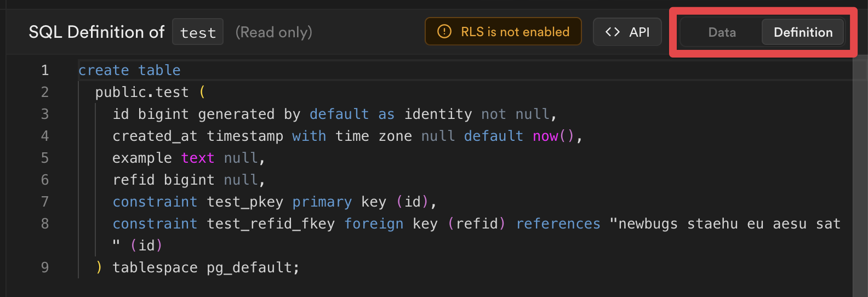Image resolution: width=868 pixels, height=297 pixels.
Task: Switch to the Data view
Action: [722, 32]
